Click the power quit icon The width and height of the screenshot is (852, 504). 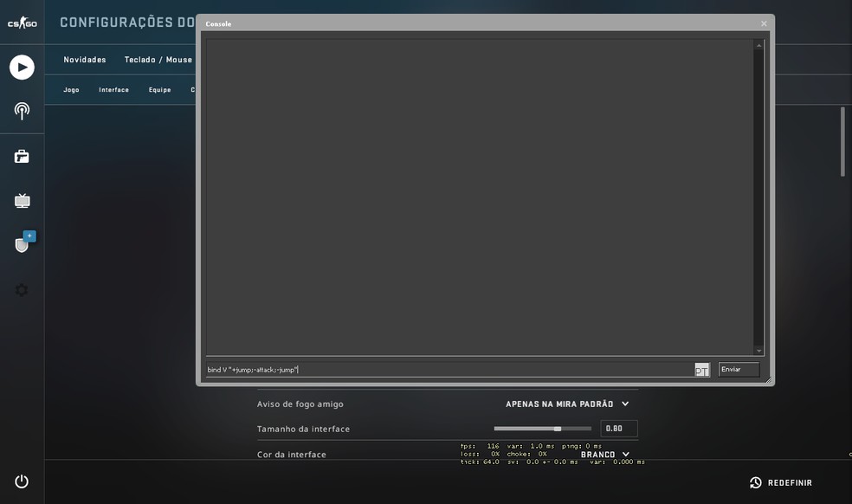pyautogui.click(x=22, y=481)
